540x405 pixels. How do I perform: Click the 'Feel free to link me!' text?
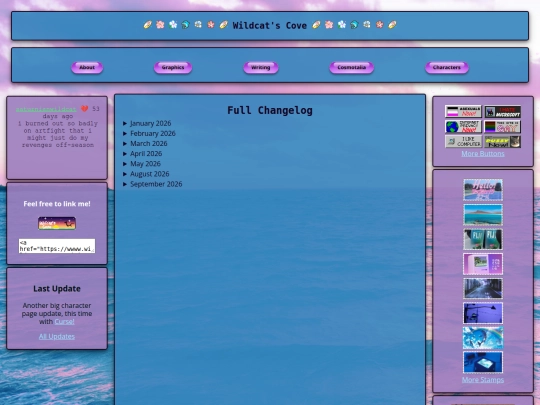(57, 204)
